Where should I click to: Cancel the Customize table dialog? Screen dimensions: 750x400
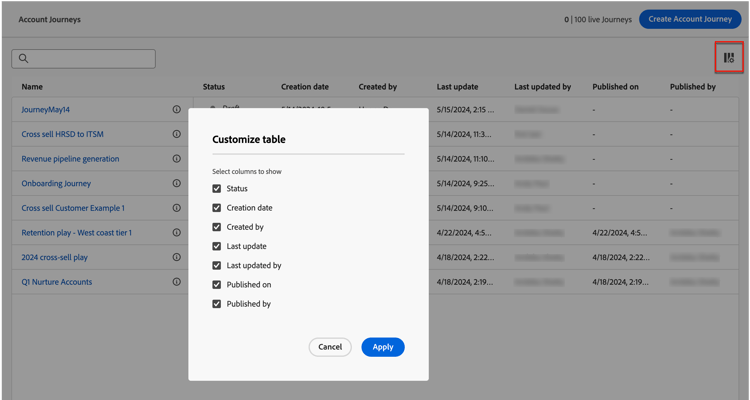click(x=330, y=347)
